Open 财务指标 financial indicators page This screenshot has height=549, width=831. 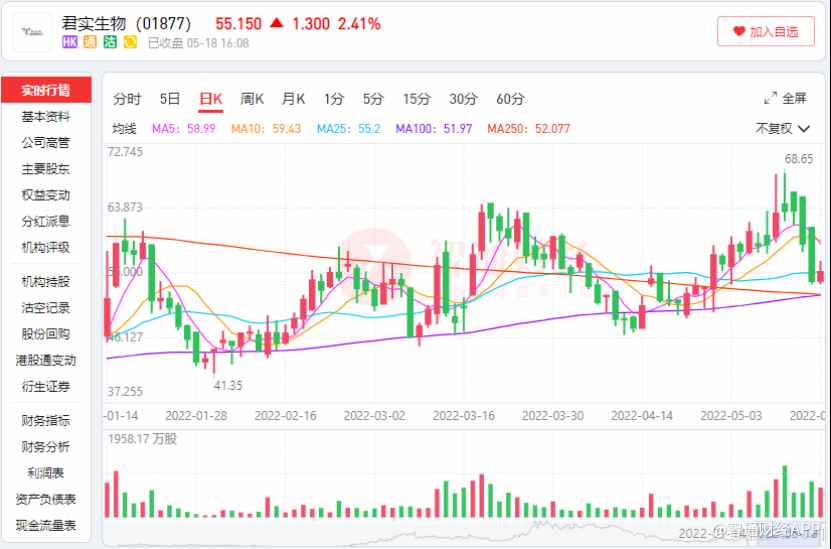[x=46, y=421]
